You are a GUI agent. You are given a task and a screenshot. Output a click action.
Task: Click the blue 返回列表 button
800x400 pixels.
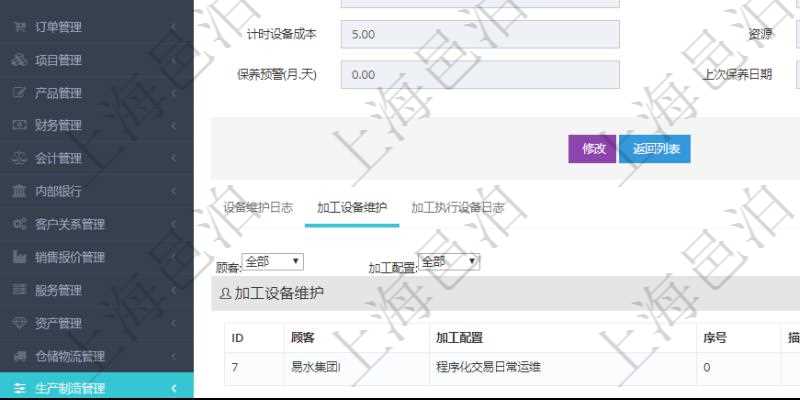655,149
